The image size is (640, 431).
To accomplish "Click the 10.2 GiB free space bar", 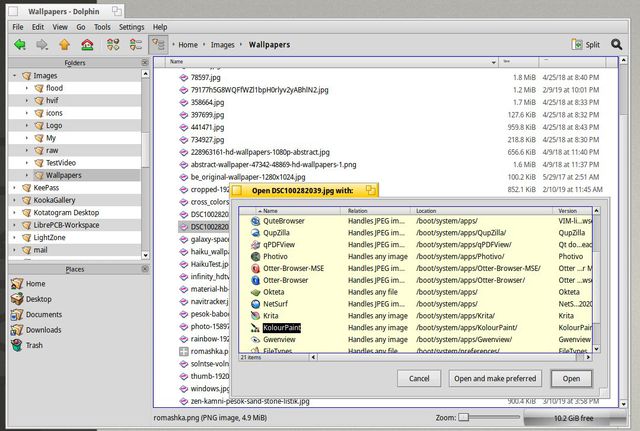I will [574, 418].
